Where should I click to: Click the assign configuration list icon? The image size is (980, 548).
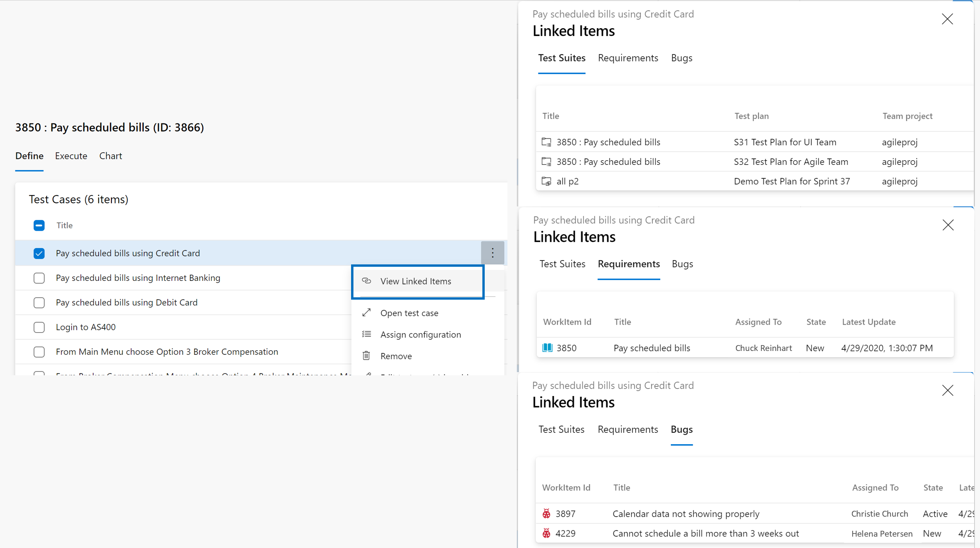coord(367,334)
